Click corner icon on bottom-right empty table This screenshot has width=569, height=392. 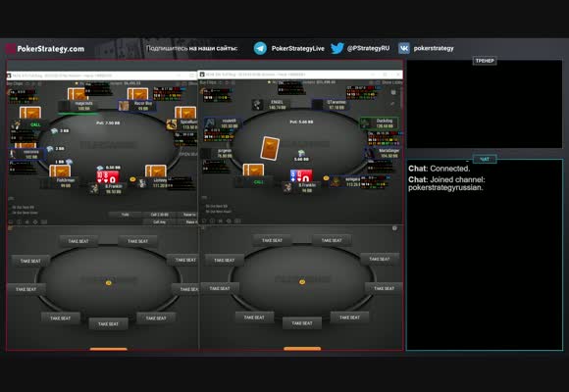394,228
